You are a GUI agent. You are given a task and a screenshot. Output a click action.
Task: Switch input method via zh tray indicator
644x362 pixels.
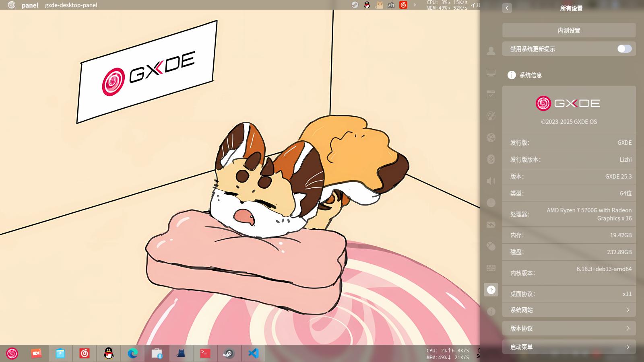click(x=391, y=5)
